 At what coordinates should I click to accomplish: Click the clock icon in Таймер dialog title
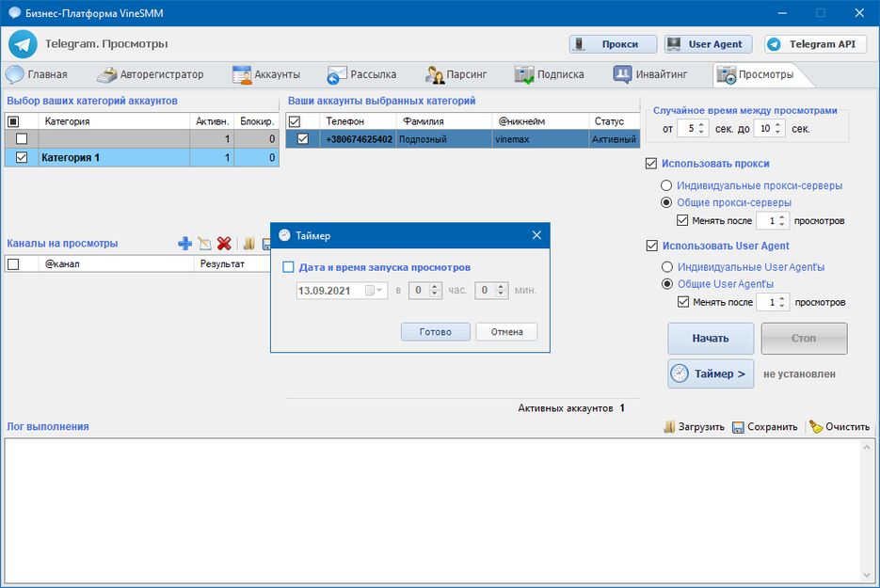[x=284, y=235]
